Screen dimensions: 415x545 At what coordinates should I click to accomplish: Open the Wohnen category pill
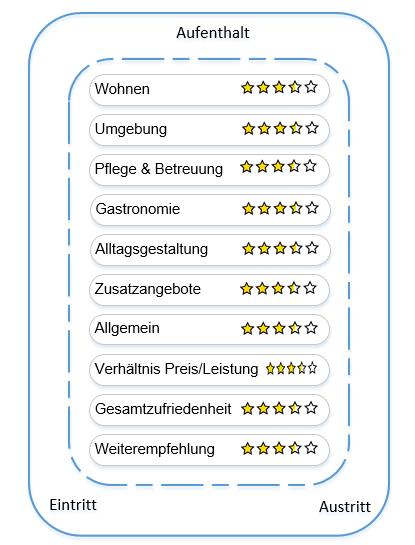(209, 89)
